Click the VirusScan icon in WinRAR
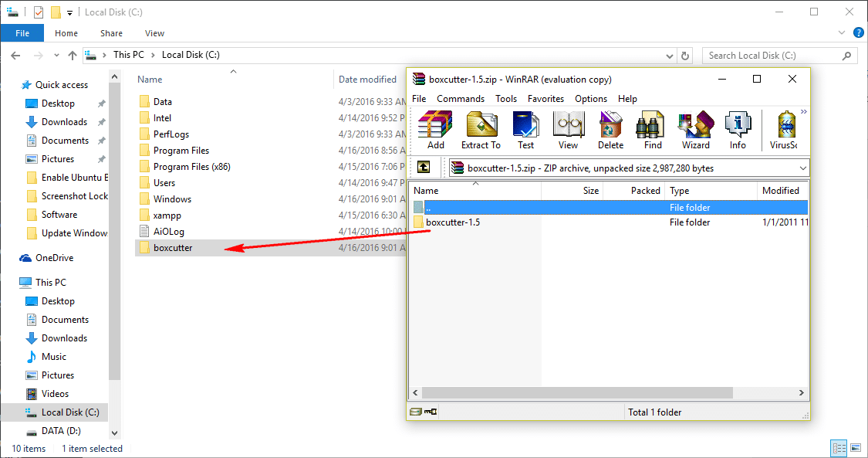This screenshot has height=458, width=868. tap(784, 131)
